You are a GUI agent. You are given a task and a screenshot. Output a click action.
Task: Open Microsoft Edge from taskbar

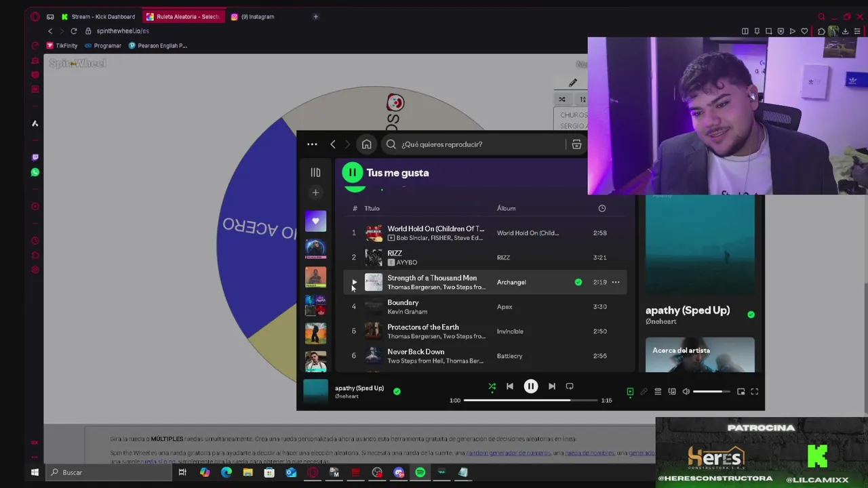[226, 472]
